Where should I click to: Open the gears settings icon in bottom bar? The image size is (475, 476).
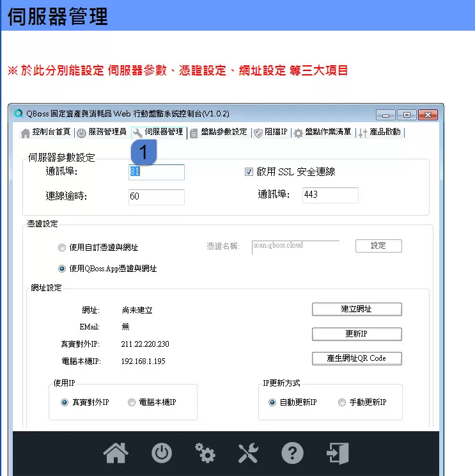pos(205,454)
